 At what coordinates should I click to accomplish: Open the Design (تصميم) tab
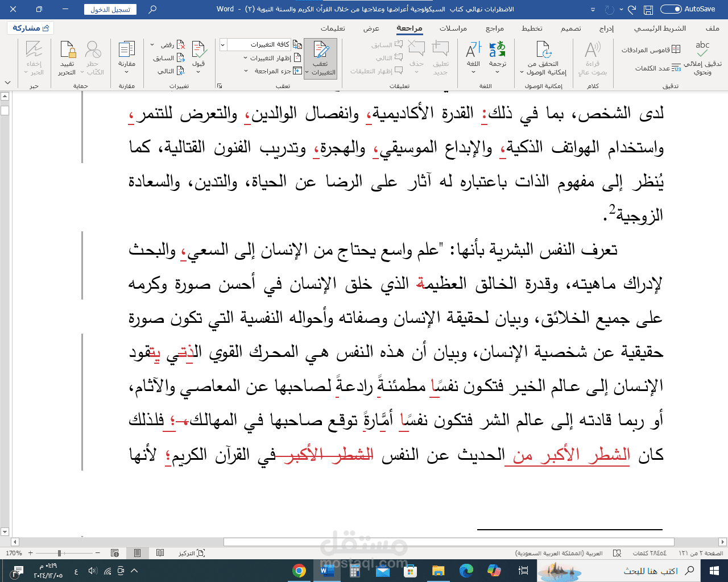coord(570,28)
